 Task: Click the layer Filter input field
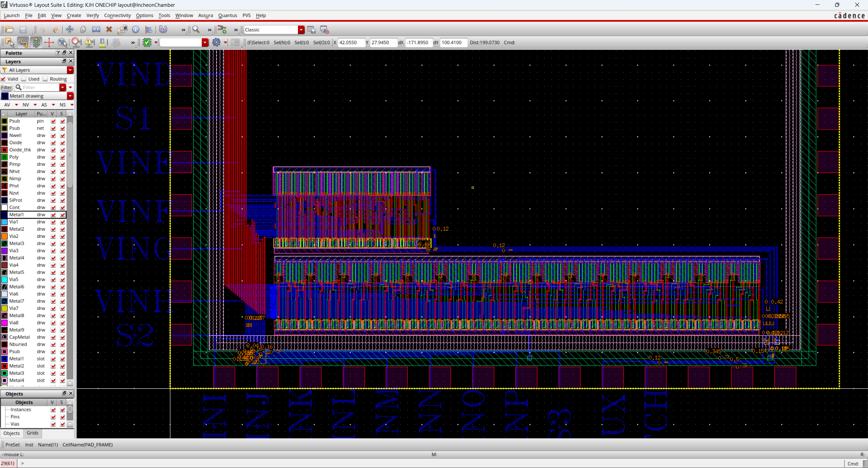pos(40,87)
